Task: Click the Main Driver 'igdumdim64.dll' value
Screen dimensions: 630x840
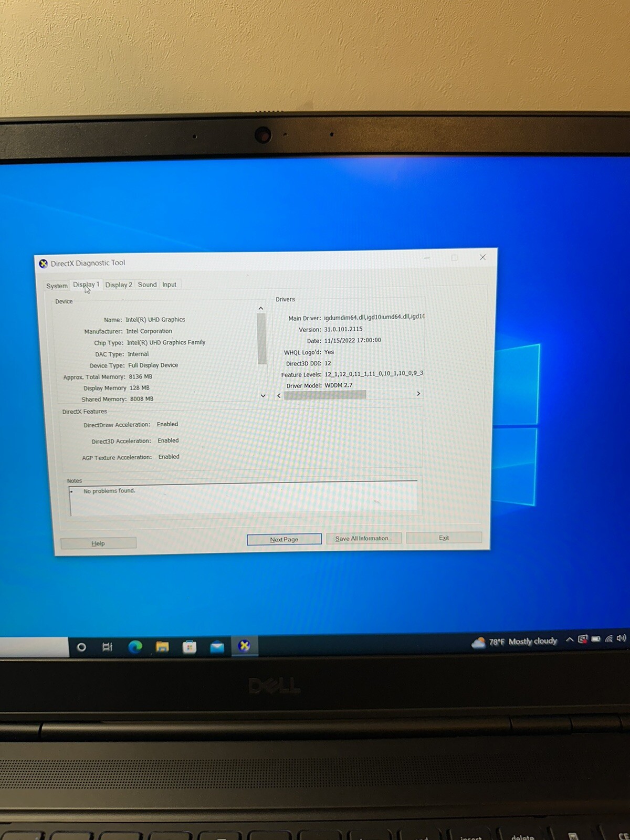Action: pos(374,317)
